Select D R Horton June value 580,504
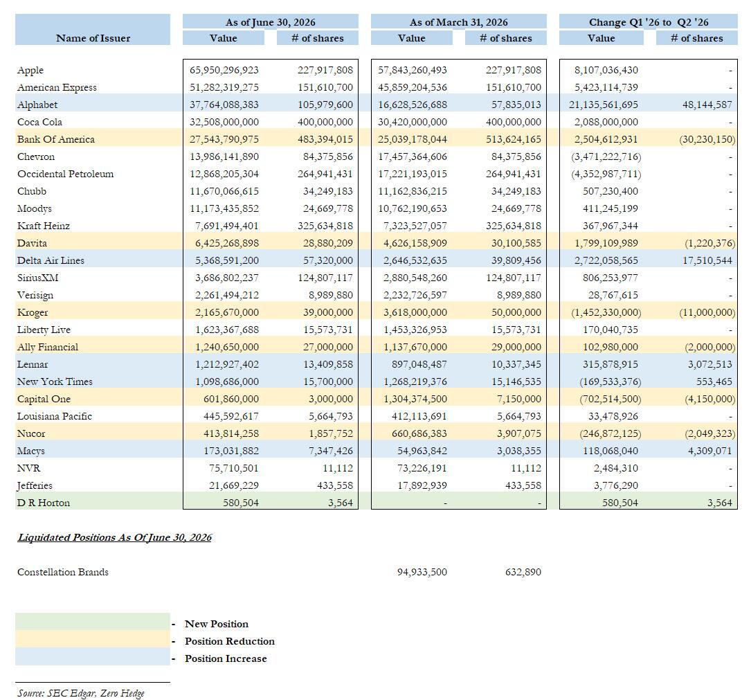This screenshot has width=751, height=700. tap(241, 503)
